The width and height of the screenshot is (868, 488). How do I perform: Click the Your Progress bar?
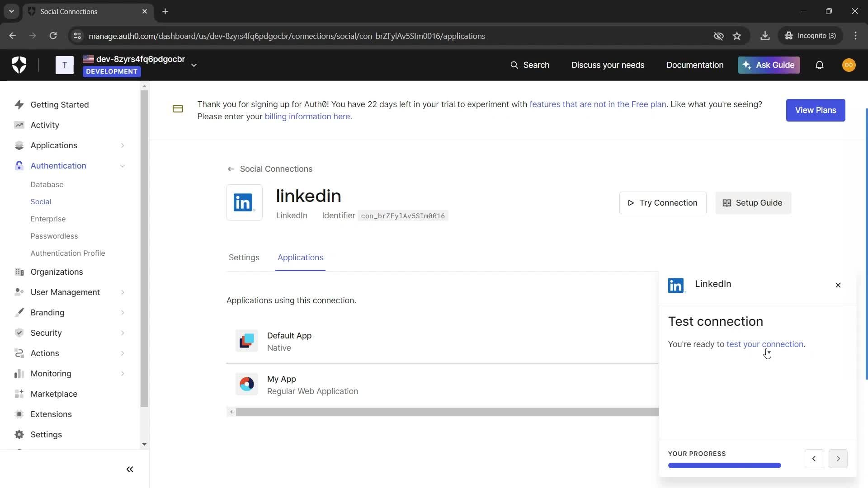(x=724, y=465)
